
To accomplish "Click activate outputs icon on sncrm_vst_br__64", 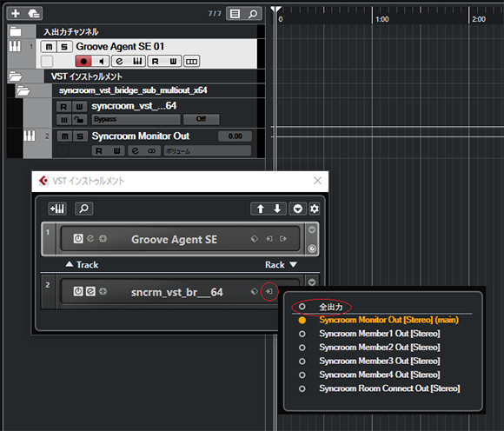I will coord(269,291).
